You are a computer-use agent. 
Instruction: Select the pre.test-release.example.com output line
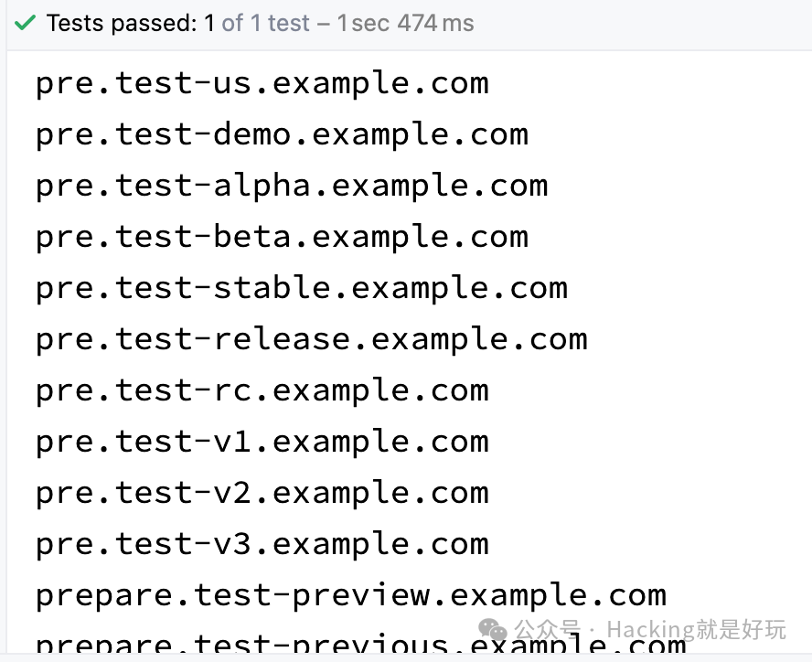pos(311,339)
